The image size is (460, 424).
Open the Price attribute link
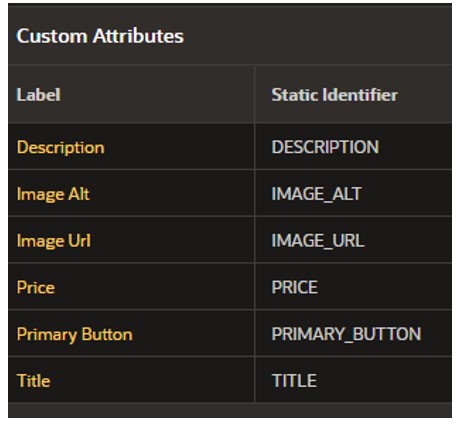tap(36, 287)
